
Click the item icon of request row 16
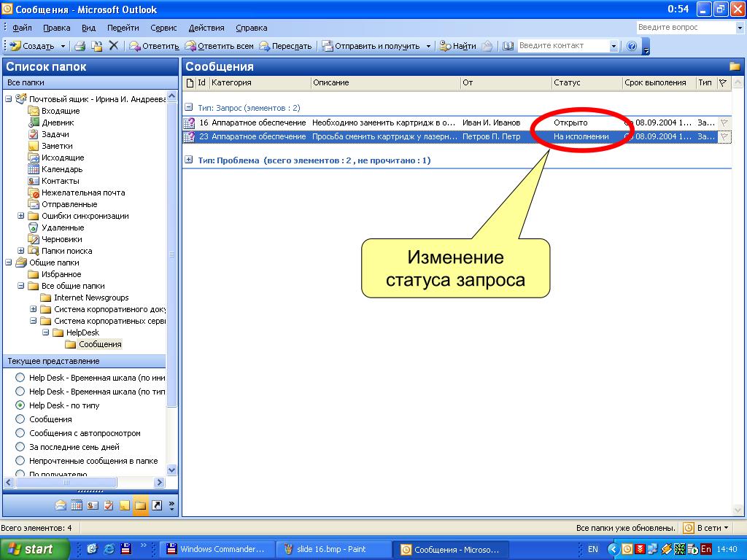coord(189,122)
